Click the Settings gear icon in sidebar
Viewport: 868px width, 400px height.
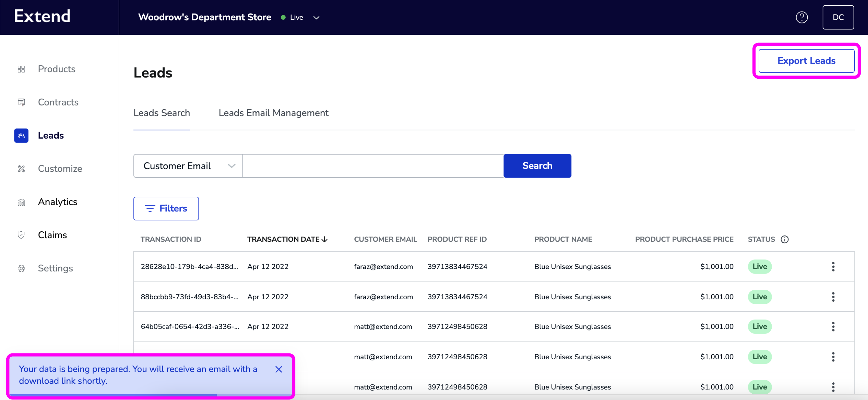click(x=21, y=268)
